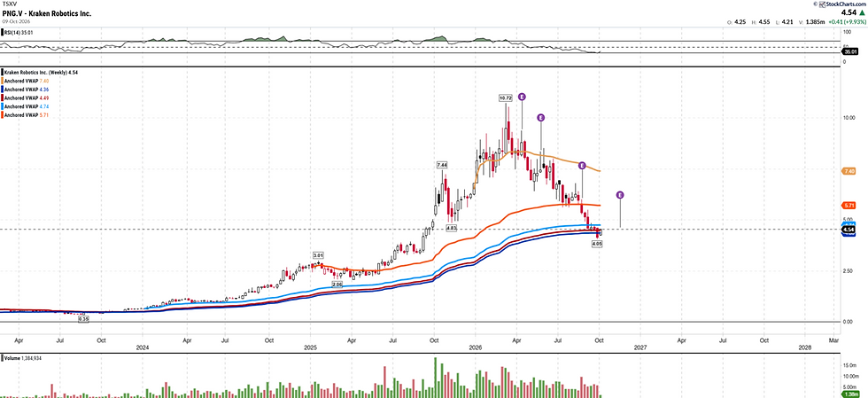This screenshot has width=868, height=398.
Task: Click the black 4.54 last-price axis tag
Action: 849,230
